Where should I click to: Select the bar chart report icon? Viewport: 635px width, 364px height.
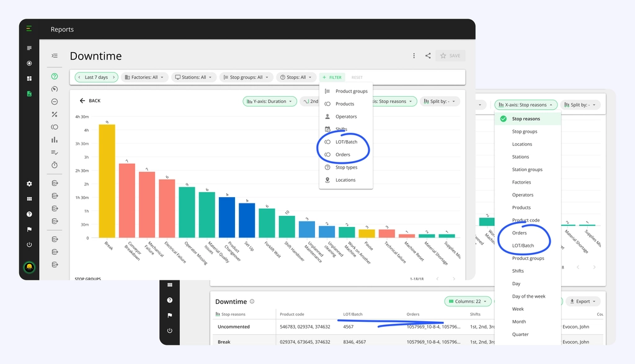pyautogui.click(x=55, y=140)
